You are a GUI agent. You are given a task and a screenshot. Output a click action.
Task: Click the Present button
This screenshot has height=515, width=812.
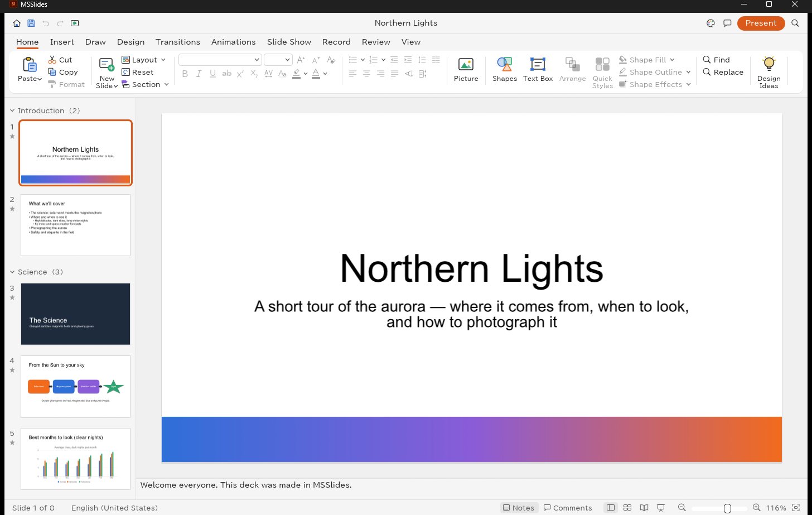pyautogui.click(x=761, y=23)
